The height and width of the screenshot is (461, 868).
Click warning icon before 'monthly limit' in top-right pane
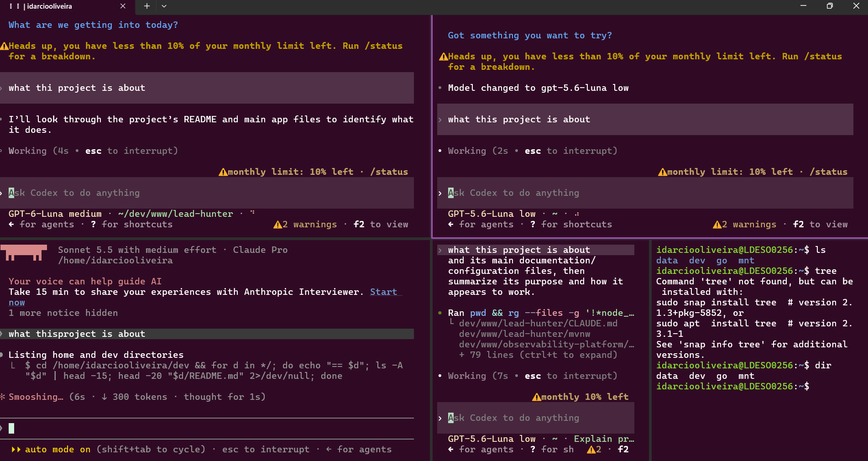point(663,172)
